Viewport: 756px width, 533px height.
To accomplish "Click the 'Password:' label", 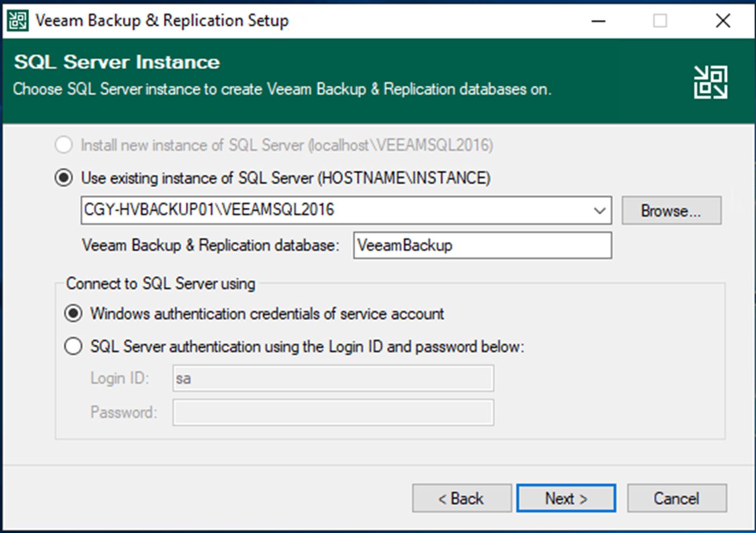I will pyautogui.click(x=124, y=413).
